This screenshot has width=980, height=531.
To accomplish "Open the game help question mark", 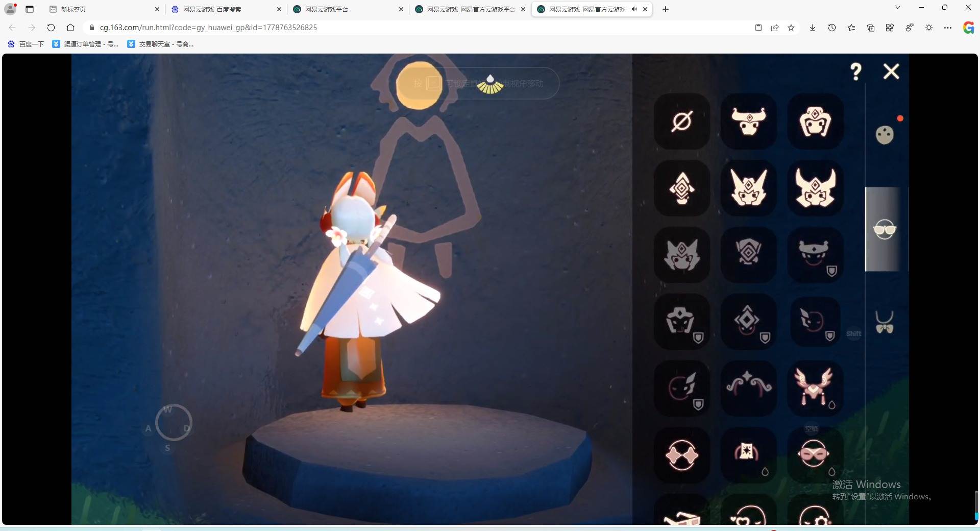I will coord(856,71).
